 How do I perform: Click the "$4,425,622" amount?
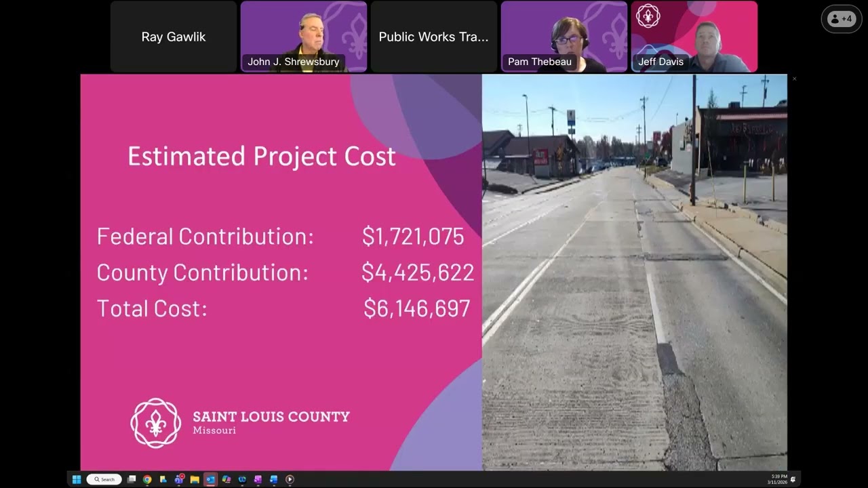(x=418, y=272)
